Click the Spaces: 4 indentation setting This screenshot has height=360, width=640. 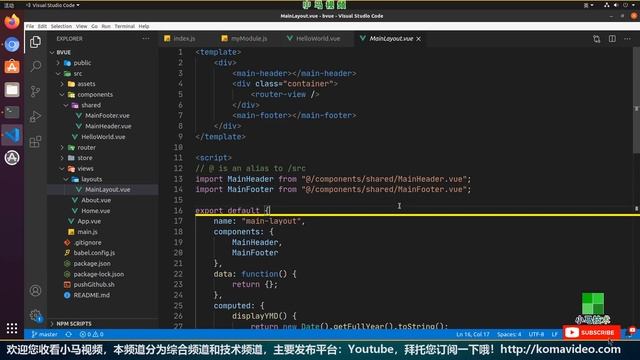tap(509, 334)
